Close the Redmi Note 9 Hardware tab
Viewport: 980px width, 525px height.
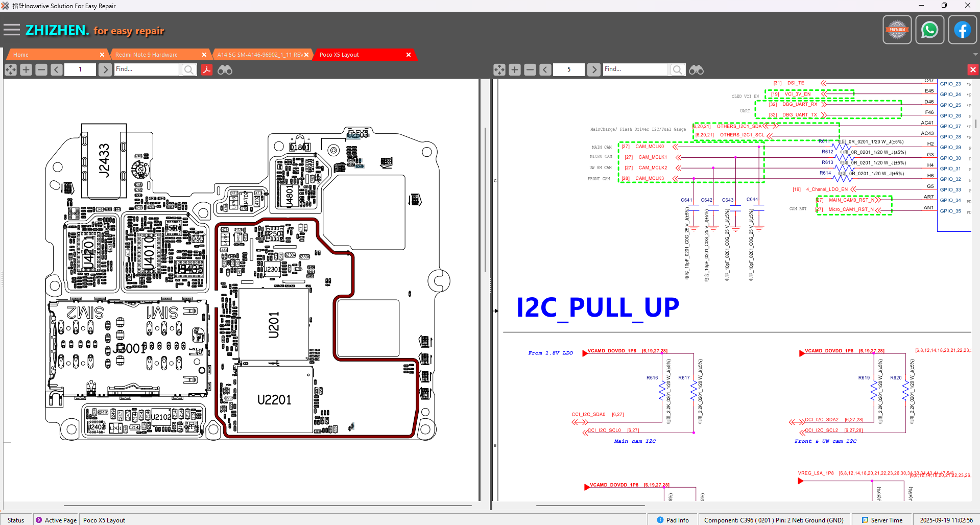pyautogui.click(x=204, y=55)
